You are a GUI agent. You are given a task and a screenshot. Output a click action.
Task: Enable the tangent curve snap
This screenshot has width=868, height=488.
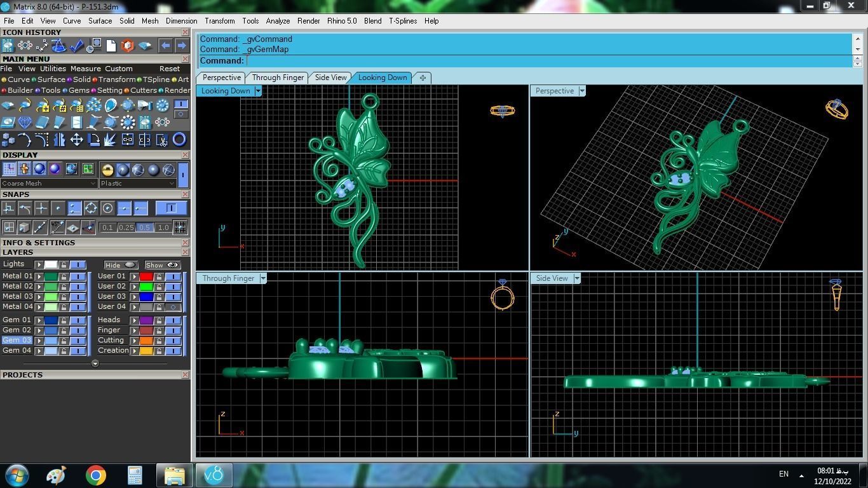click(x=25, y=208)
